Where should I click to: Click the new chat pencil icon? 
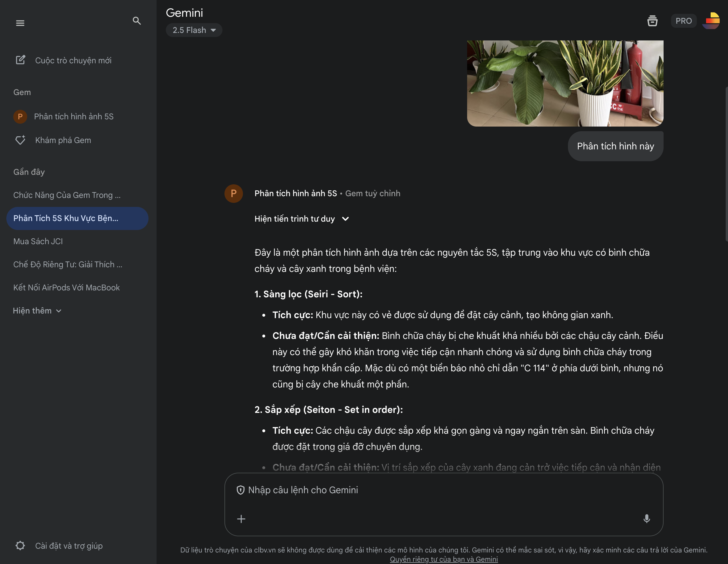pos(20,60)
